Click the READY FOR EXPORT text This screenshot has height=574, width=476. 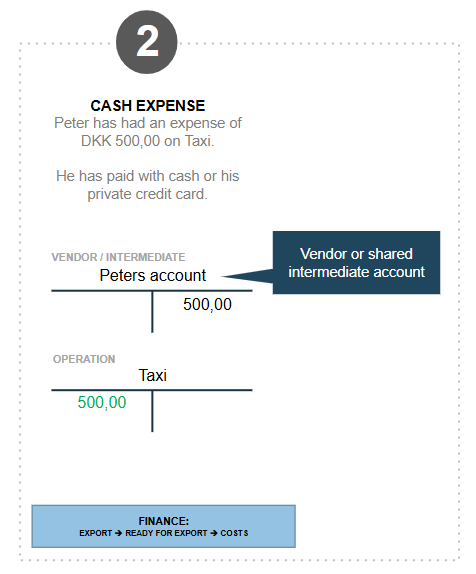pos(166,533)
